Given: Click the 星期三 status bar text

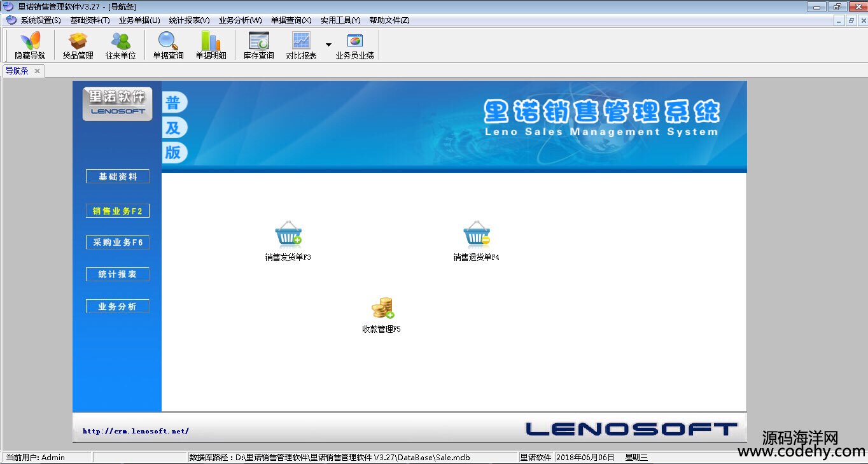Looking at the screenshot, I should (x=636, y=457).
